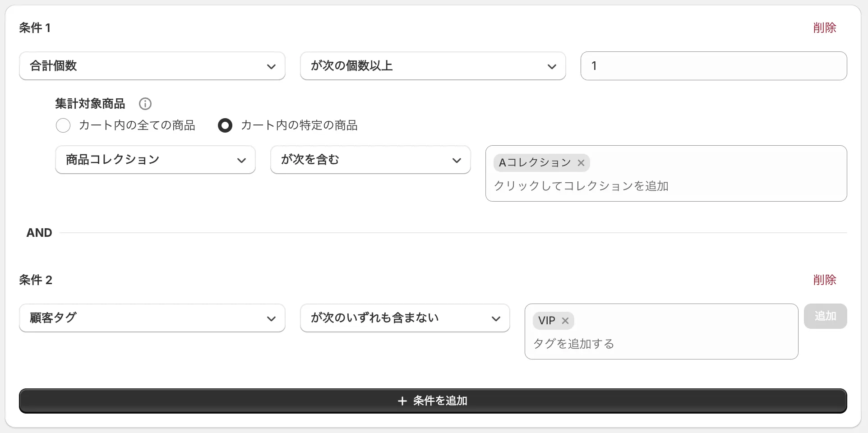
Task: Click the chevron on 商品コレクション dropdown
Action: (242, 160)
